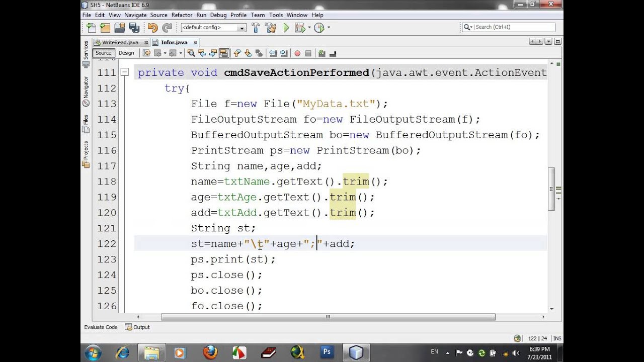This screenshot has width=644, height=362.
Task: Click the New Project toolbar icon
Action: [105, 28]
